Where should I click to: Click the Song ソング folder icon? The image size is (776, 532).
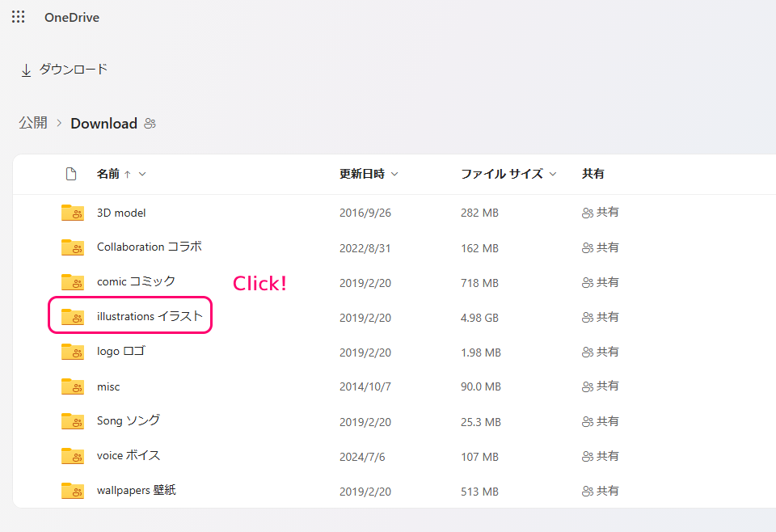(x=73, y=421)
